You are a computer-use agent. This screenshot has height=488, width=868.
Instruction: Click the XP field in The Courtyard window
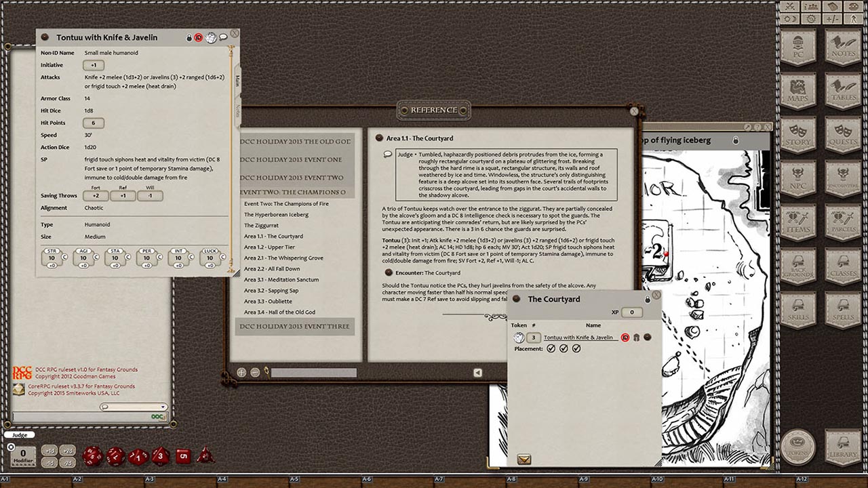[631, 312]
